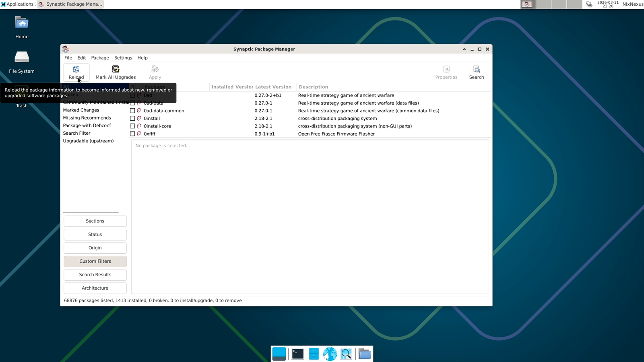Screen dimensions: 644x362
Task: Launch the terminal from the dock
Action: [297, 354]
